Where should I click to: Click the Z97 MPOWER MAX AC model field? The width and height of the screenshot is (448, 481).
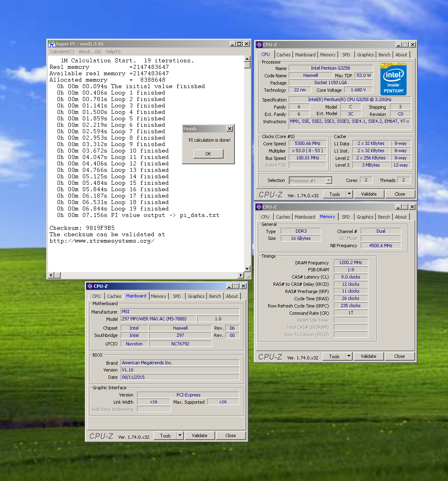[x=158, y=319]
